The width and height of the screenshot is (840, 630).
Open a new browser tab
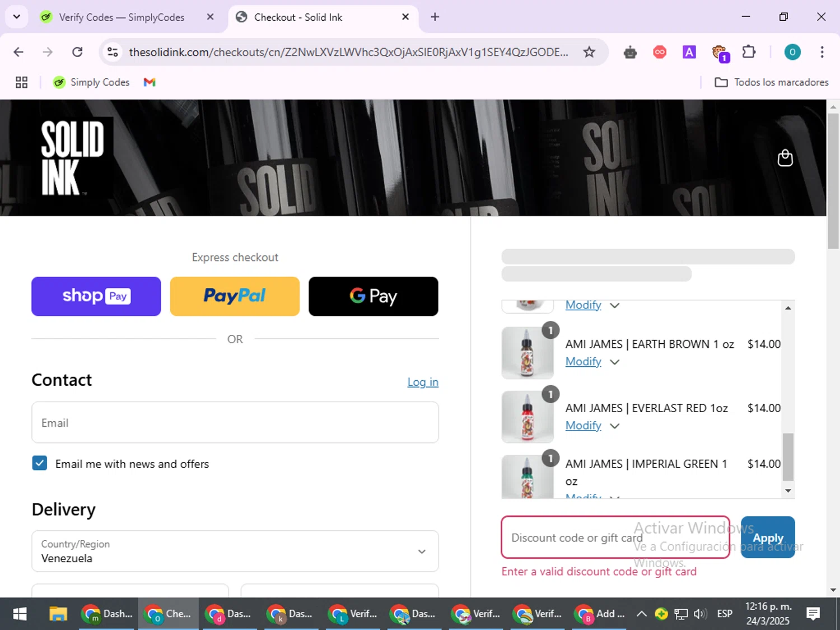[435, 17]
